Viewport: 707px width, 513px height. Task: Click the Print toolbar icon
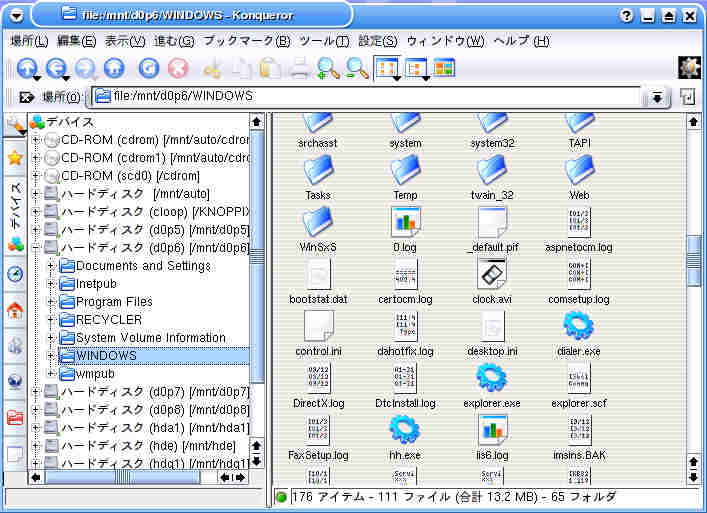(299, 69)
